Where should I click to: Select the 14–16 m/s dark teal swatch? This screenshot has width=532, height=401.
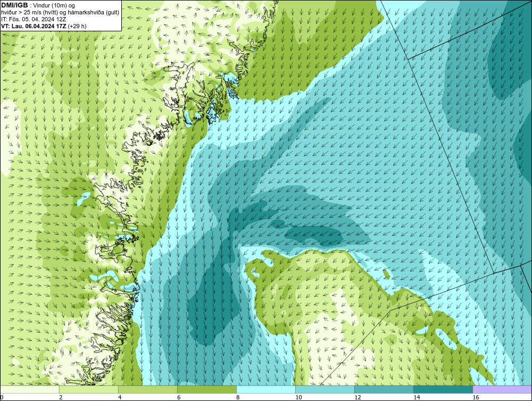[443, 389]
